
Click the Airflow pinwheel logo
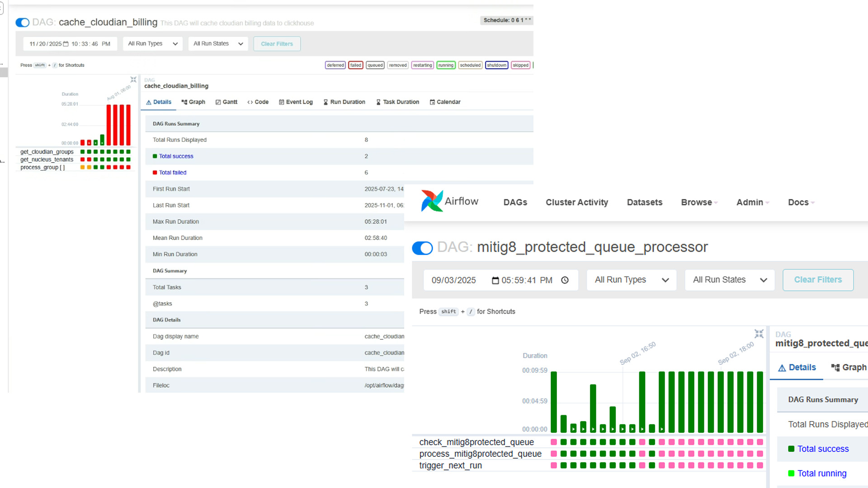tap(432, 201)
